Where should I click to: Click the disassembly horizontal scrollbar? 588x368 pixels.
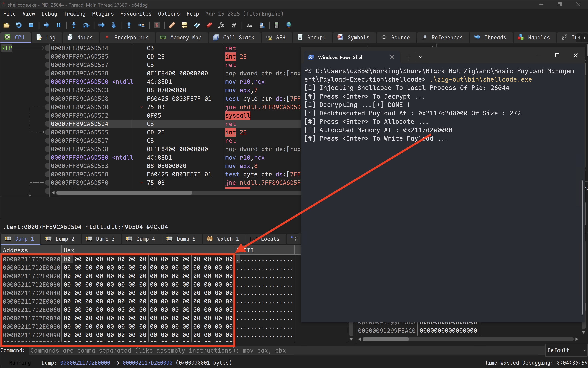pos(124,193)
